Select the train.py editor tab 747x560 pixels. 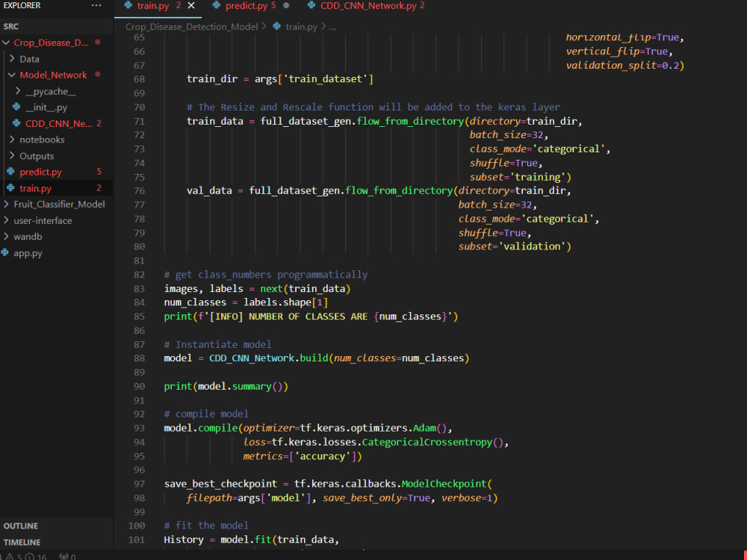(153, 6)
